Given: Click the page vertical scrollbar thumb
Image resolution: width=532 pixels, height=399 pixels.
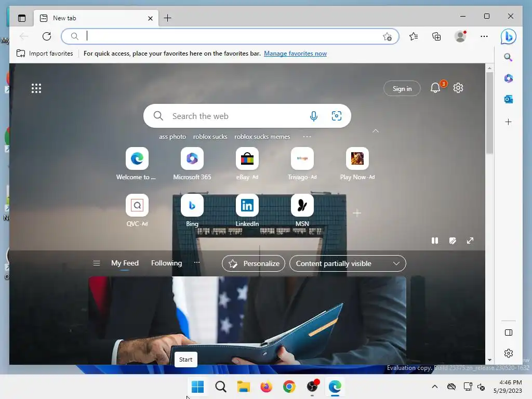Looking at the screenshot, I should pos(489,113).
